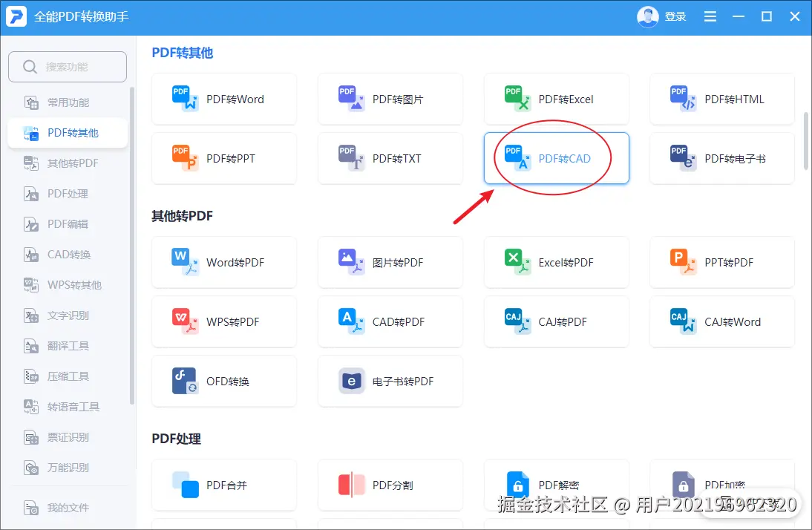
Task: Close the PDF converter window
Action: 795,16
